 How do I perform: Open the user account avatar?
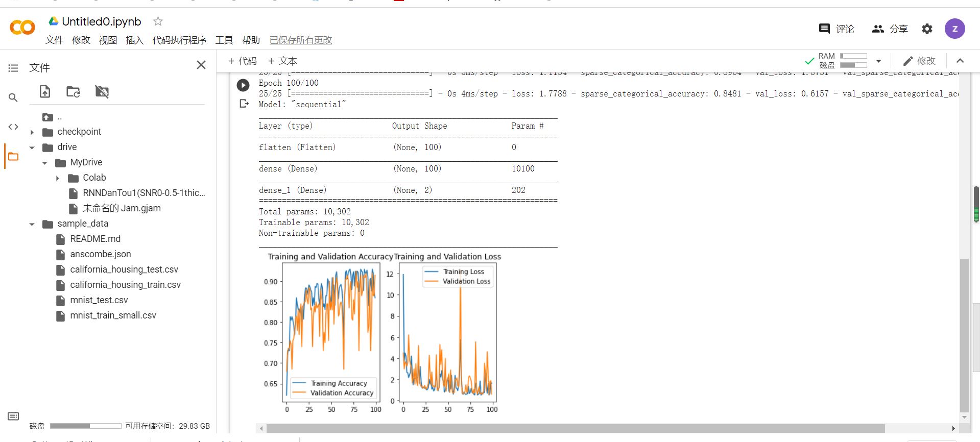[x=954, y=29]
